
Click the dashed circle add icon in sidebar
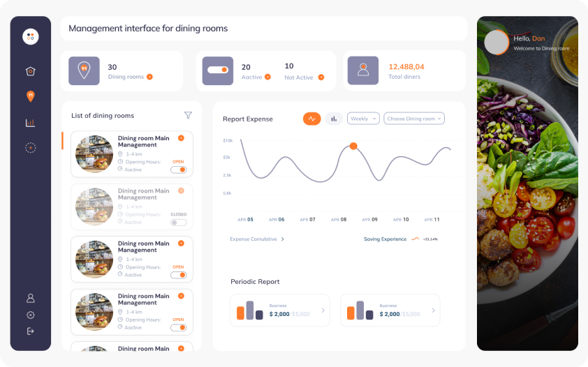30,148
